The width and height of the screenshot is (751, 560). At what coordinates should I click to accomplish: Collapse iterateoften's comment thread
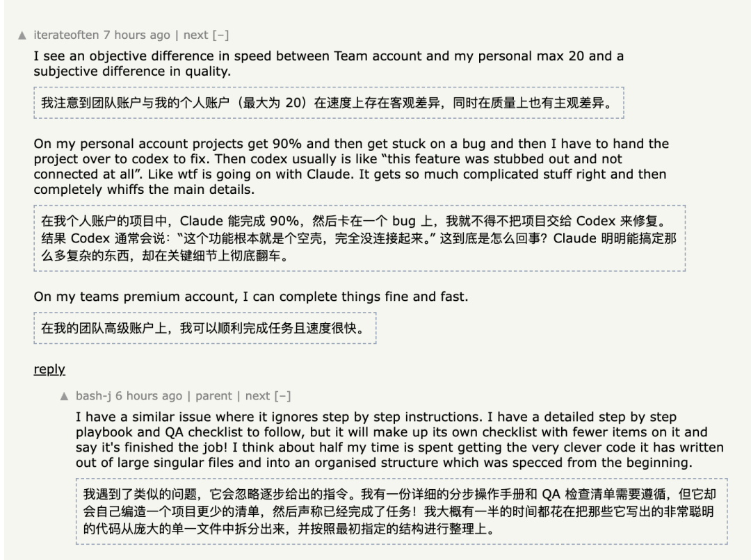coord(221,35)
